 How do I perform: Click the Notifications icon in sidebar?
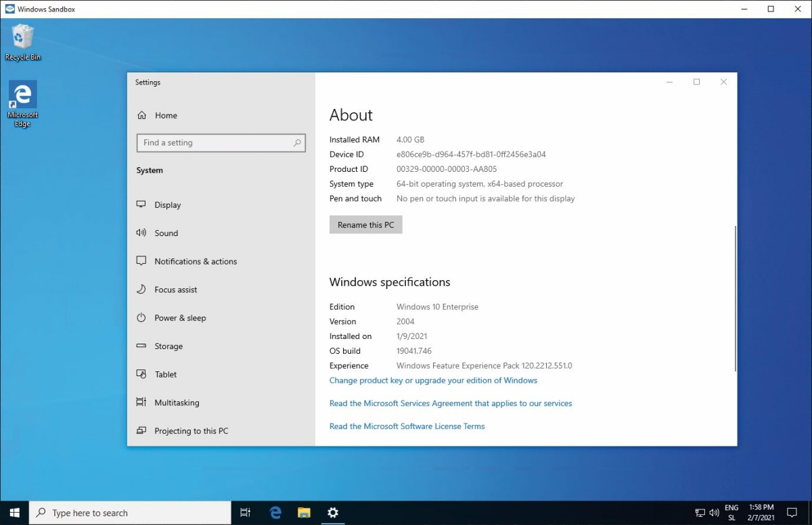tap(141, 260)
